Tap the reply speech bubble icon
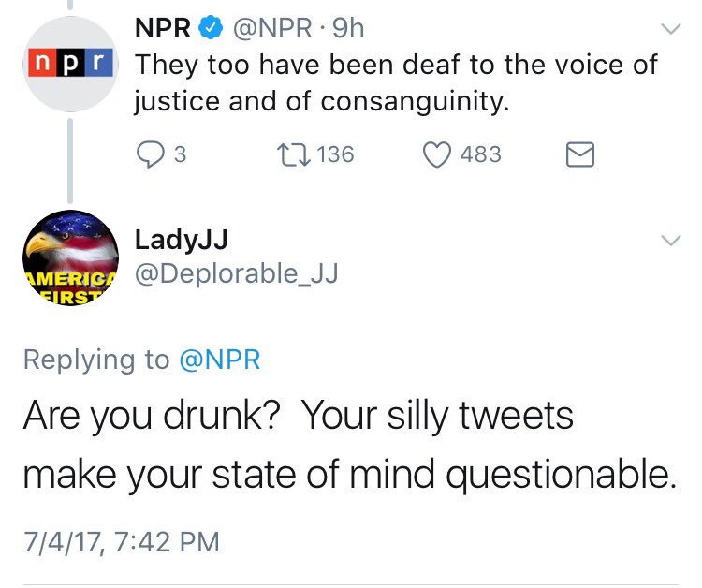Viewport: 702px width, 588px height. 150,154
